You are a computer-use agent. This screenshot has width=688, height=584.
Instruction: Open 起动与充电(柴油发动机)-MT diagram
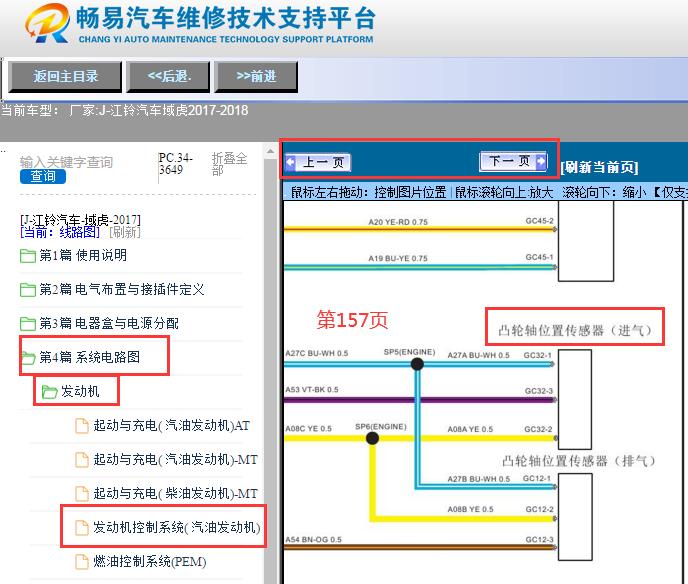(176, 494)
